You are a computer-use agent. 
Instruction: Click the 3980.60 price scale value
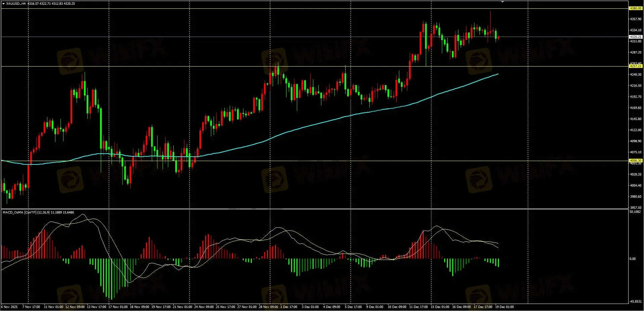coord(636,197)
